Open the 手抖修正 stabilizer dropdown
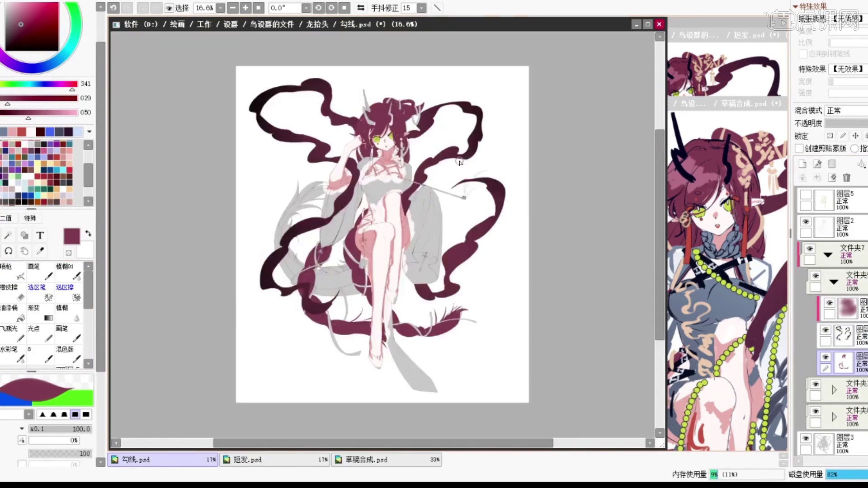Screen dimensions: 868x488 [x=421, y=8]
